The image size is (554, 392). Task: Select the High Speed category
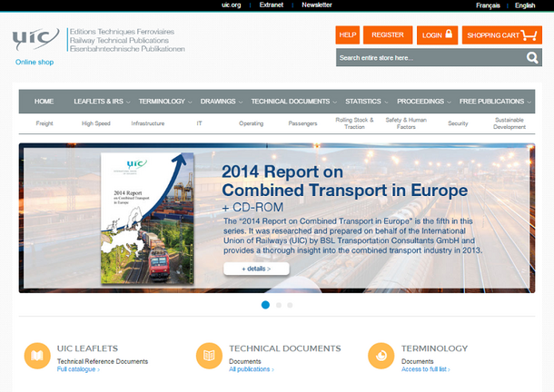96,123
